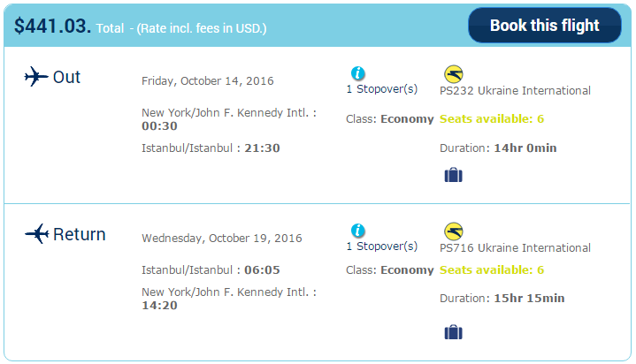Screen dimensions: 636x364
Task: Click the Duration: 14hr 0min text
Action: click(498, 148)
